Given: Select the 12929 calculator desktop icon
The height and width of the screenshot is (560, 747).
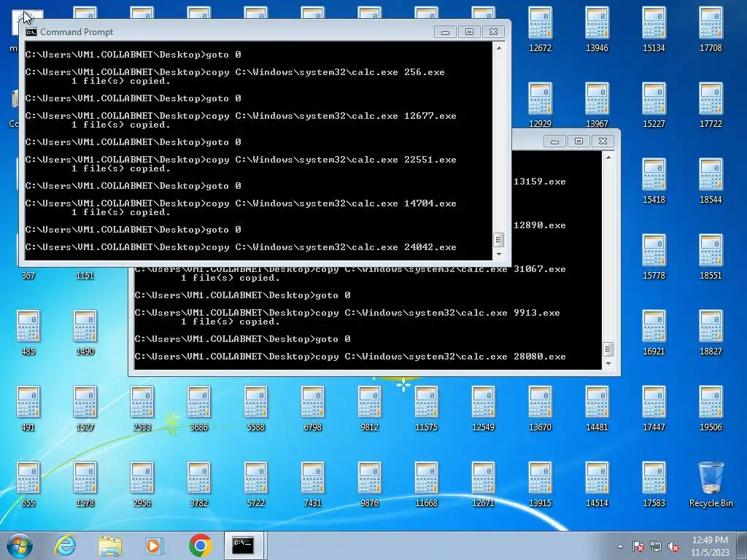Looking at the screenshot, I should (541, 105).
